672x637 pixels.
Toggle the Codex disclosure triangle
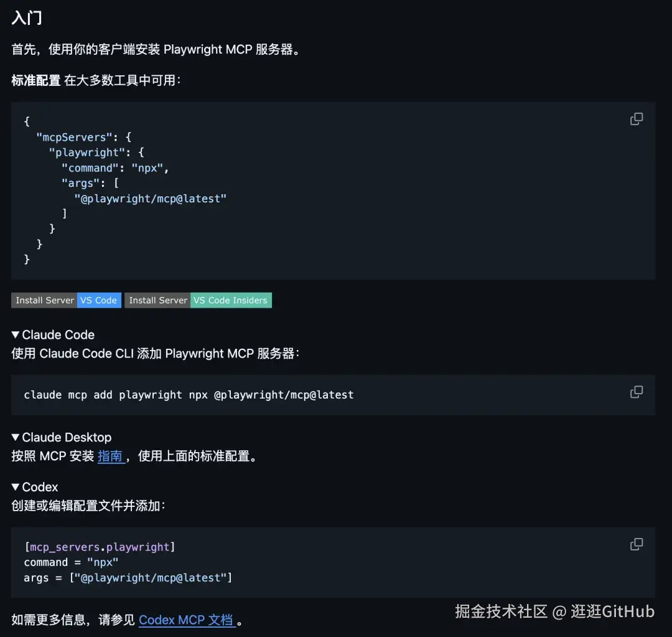click(x=16, y=487)
